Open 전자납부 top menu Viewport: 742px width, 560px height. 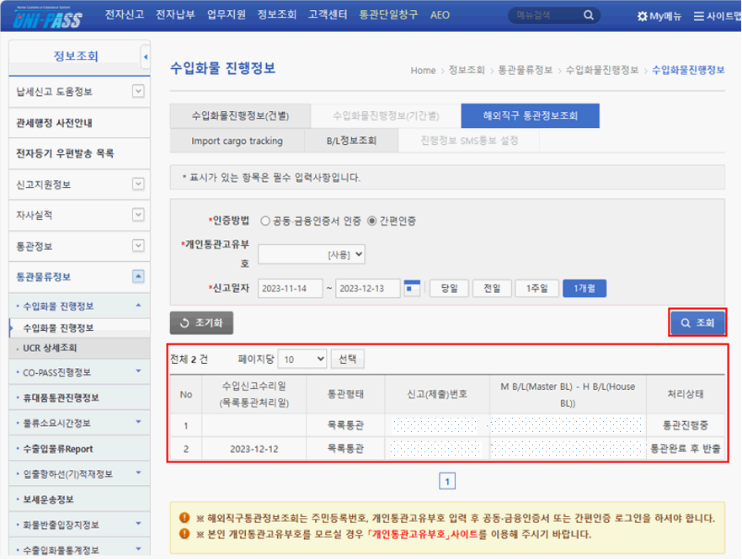175,15
